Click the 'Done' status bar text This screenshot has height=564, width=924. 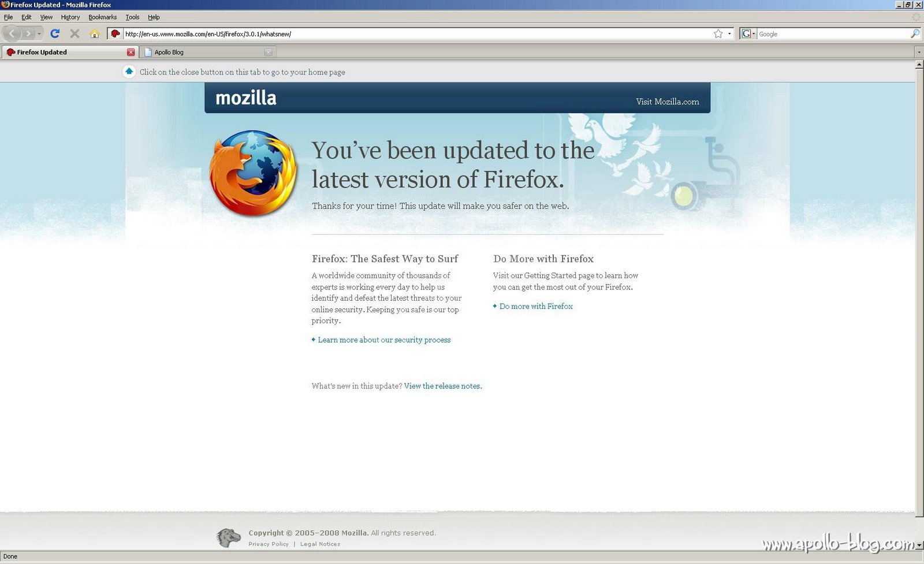[10, 556]
